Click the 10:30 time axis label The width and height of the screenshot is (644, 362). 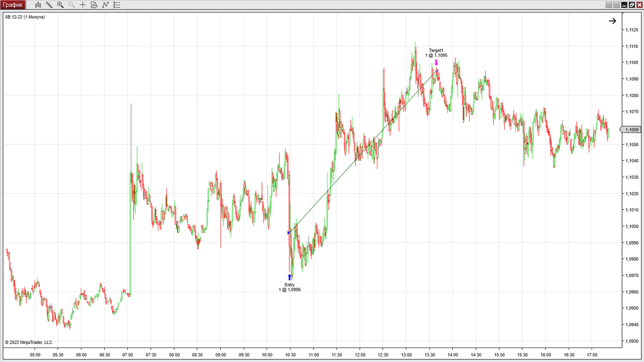pos(290,355)
